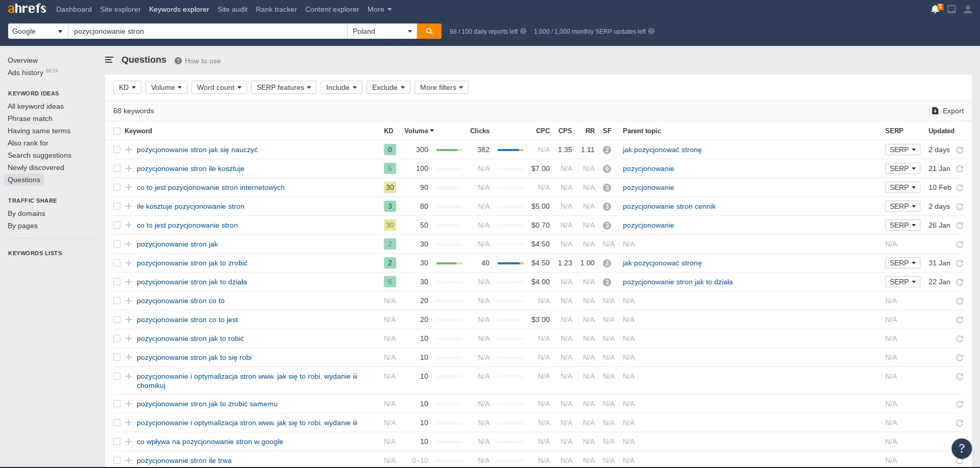
Task: Check the box for 'pozycjonowanie stron jak się nauczyć'
Action: (117, 150)
